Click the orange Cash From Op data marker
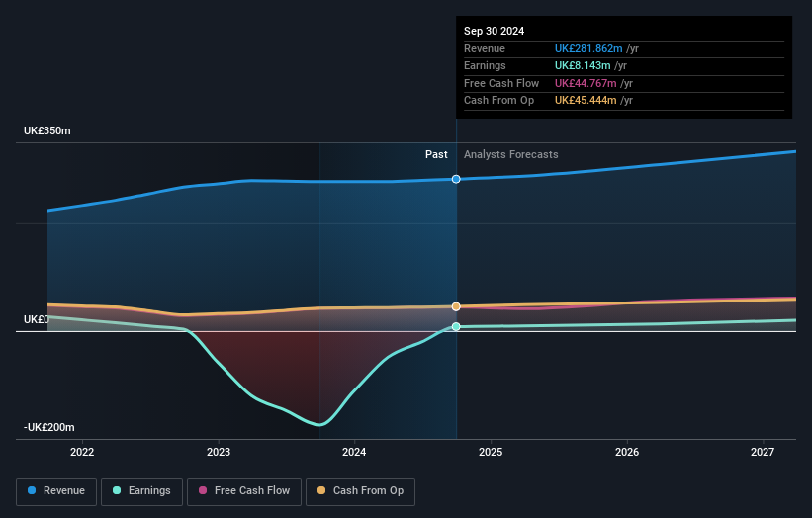 click(456, 306)
